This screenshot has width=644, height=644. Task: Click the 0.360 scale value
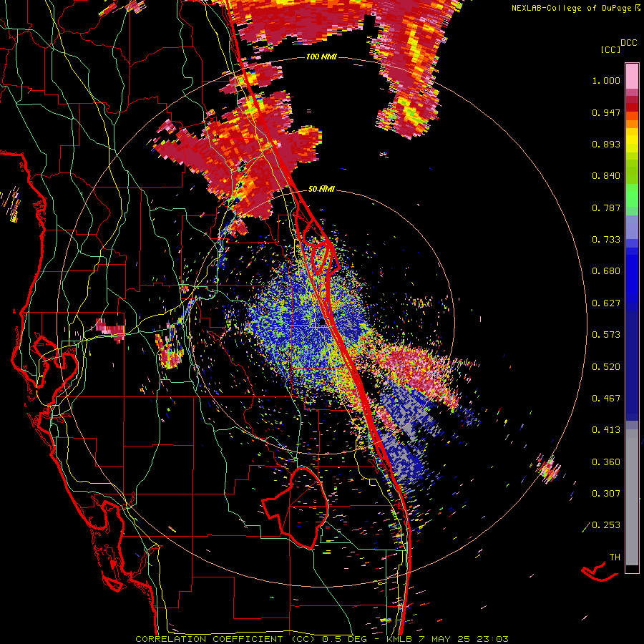606,462
